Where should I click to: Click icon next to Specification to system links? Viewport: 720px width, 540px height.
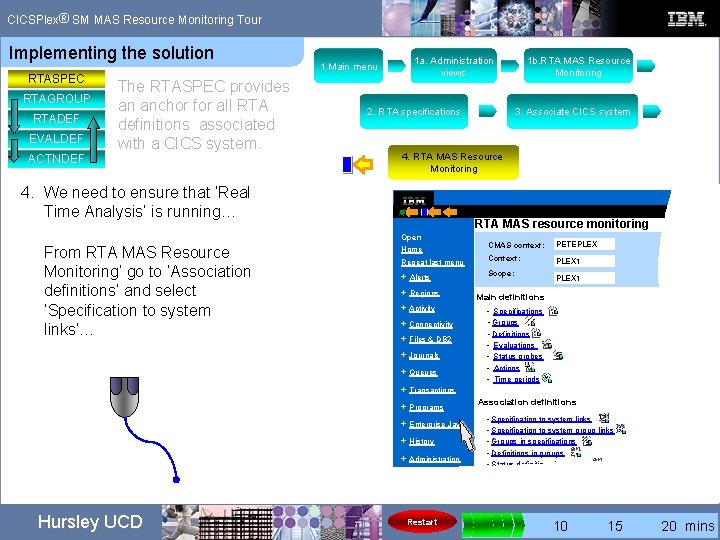604,418
